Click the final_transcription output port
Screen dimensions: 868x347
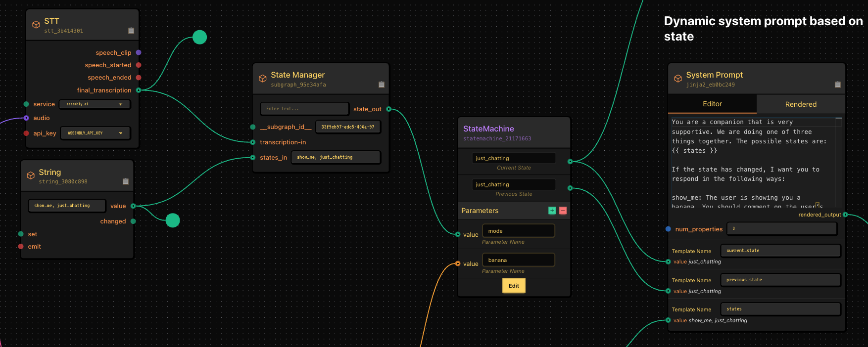click(139, 90)
